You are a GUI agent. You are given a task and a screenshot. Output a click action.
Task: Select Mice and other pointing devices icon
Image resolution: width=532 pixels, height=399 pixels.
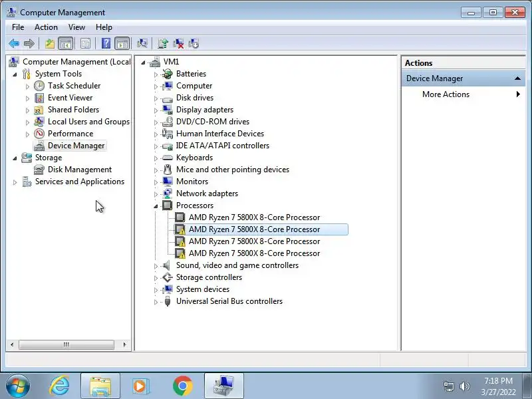click(168, 170)
